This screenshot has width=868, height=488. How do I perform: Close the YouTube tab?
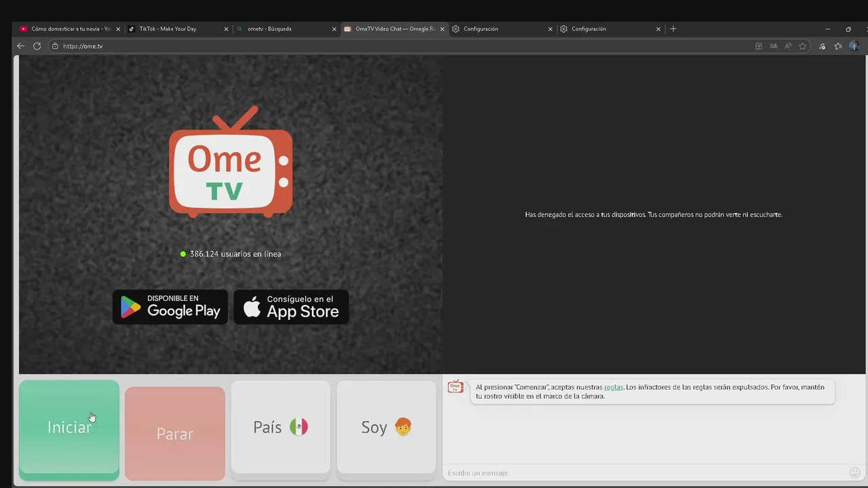118,29
